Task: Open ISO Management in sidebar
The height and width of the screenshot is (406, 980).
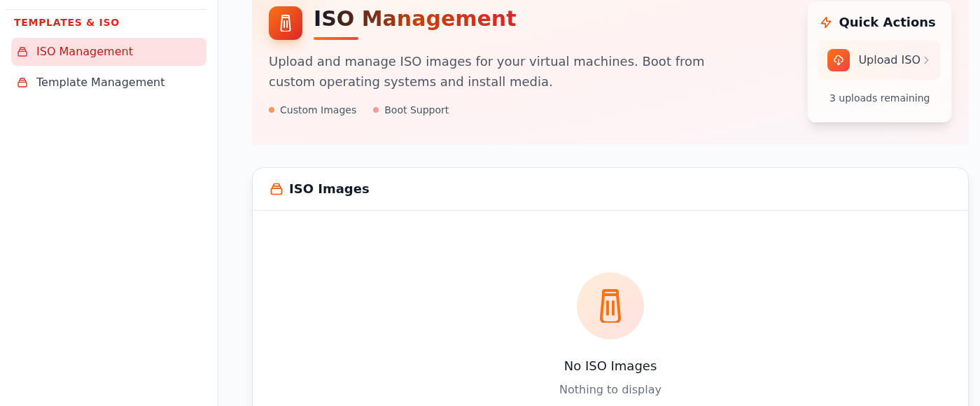Action: (x=108, y=52)
